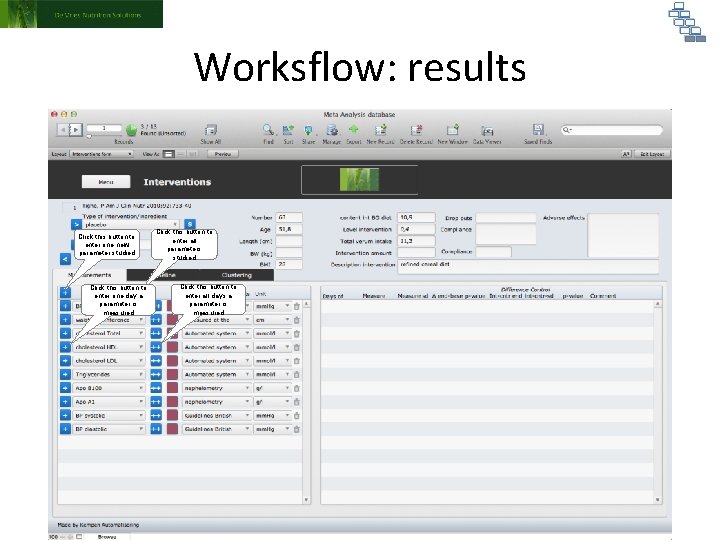The width and height of the screenshot is (720, 540).
Task: Switch View As to form view
Action: (x=169, y=154)
